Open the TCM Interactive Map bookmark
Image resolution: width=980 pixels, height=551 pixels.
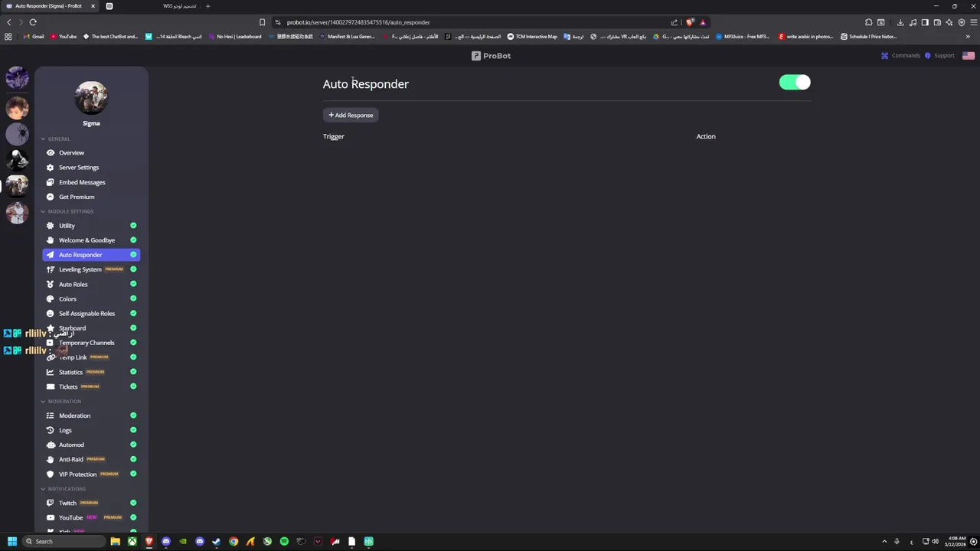click(532, 37)
